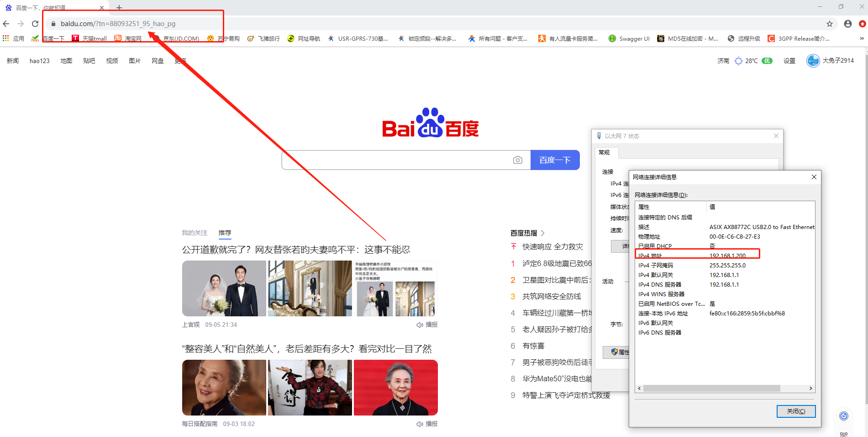868x437 pixels.
Task: Switch to 我的关注 feed tab
Action: pyautogui.click(x=195, y=233)
